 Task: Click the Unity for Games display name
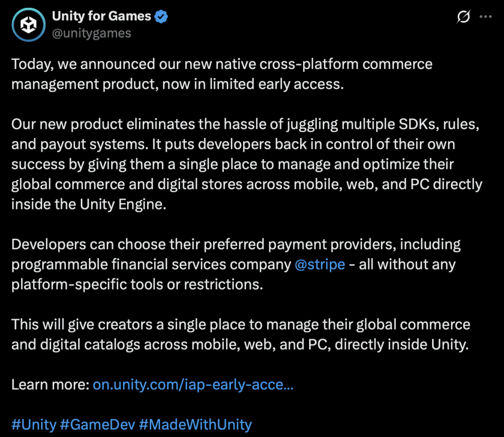[x=101, y=16]
